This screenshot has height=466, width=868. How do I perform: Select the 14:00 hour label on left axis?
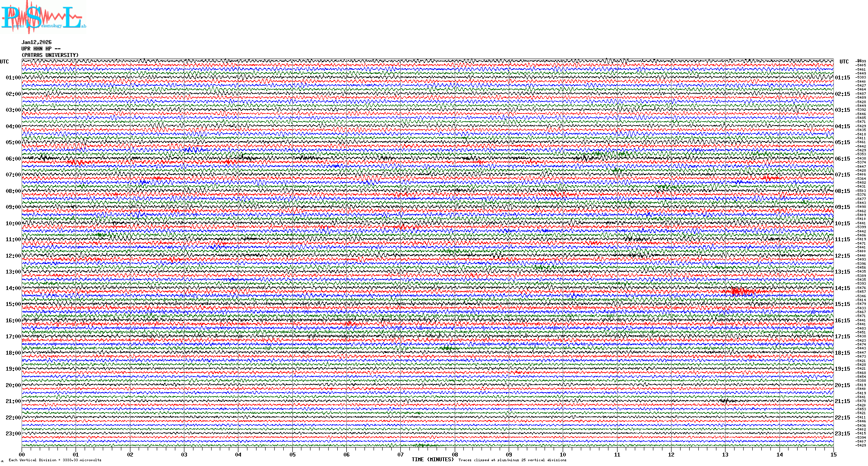13,288
